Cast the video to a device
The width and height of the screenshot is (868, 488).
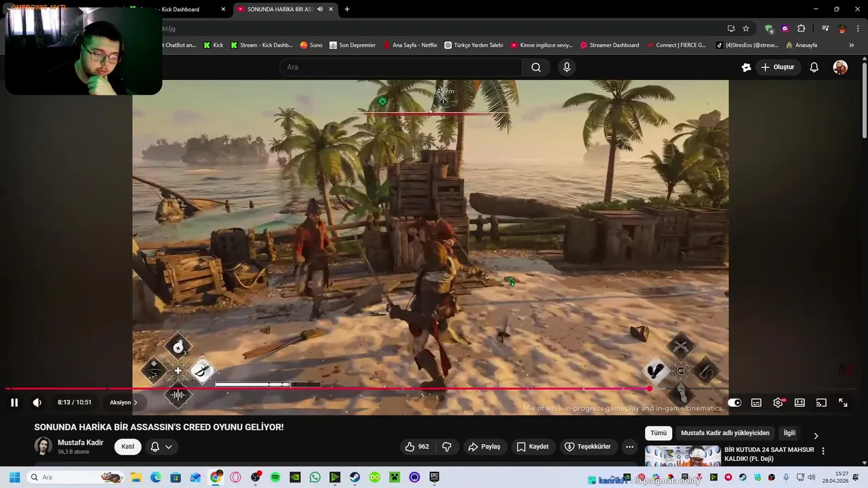point(821,403)
